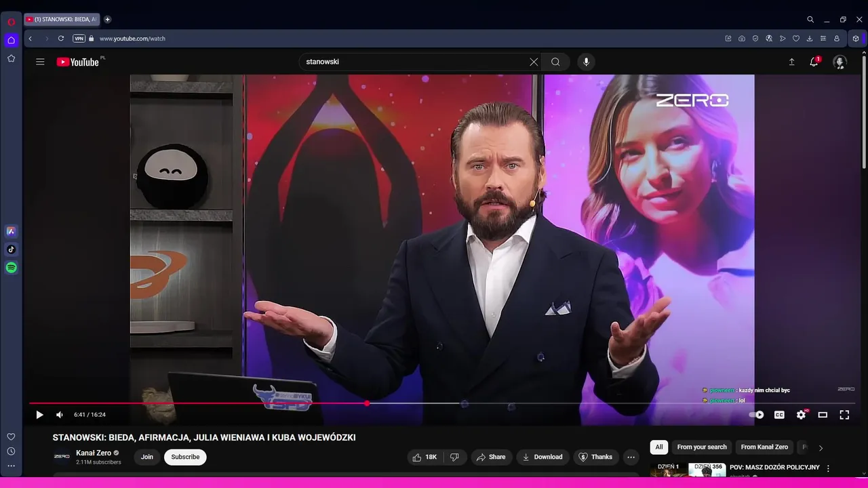Enter full screen mode
The width and height of the screenshot is (868, 488).
click(844, 415)
